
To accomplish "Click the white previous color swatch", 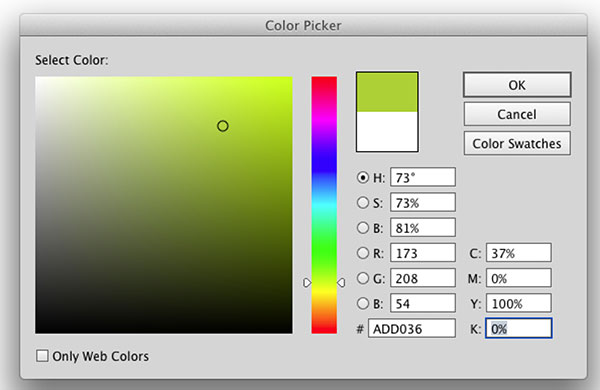I will (387, 131).
